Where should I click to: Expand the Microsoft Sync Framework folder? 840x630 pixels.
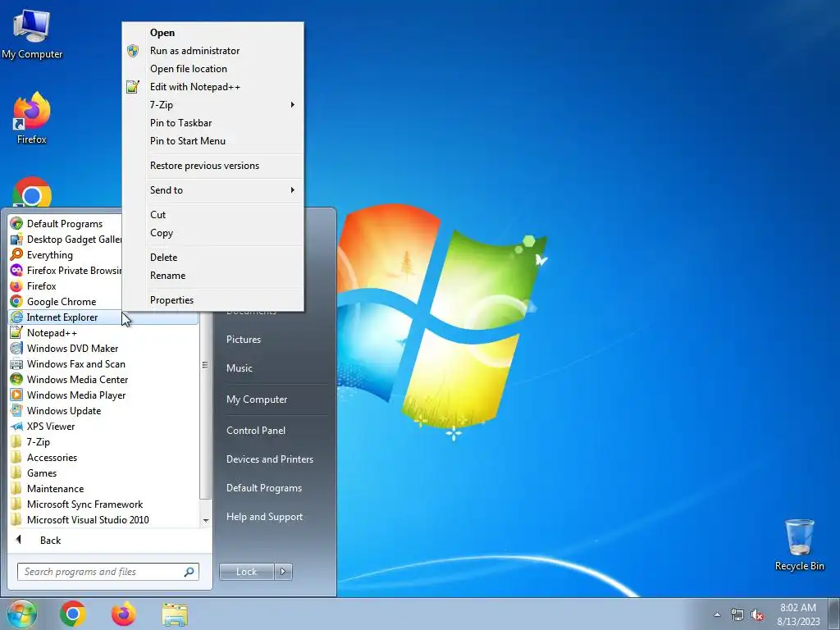click(x=103, y=504)
